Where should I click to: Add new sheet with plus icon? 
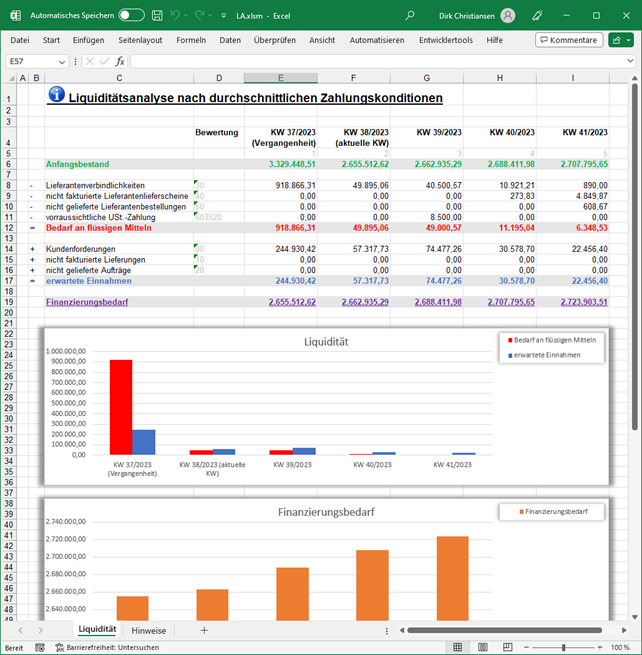[204, 630]
